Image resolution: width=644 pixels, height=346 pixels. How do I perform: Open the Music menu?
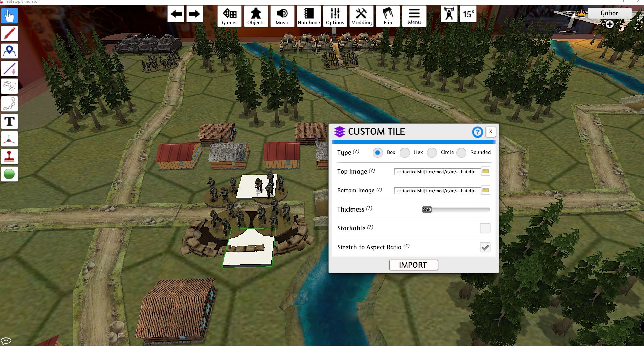coord(282,16)
